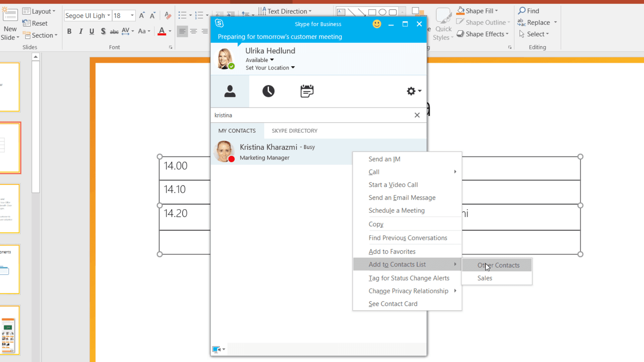Open the Contacts tab icon in Skype

tap(230, 91)
